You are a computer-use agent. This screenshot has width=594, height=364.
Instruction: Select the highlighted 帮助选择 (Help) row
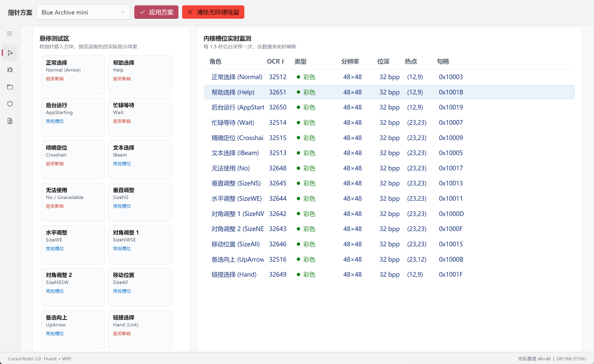pyautogui.click(x=389, y=92)
